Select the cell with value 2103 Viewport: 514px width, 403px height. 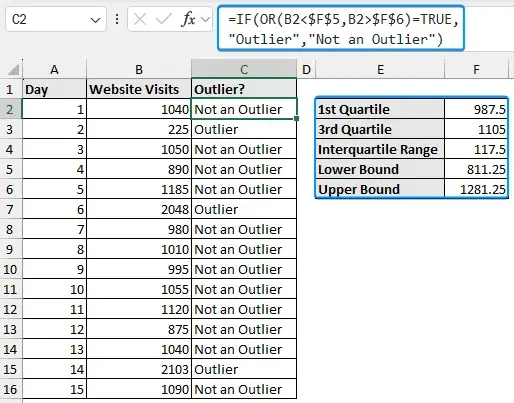[x=139, y=369]
